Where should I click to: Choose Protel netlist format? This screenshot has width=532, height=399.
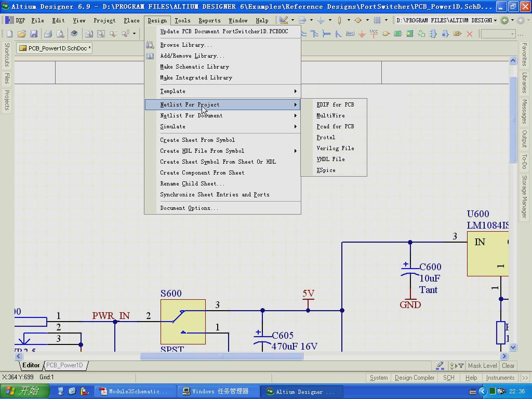click(x=334, y=137)
